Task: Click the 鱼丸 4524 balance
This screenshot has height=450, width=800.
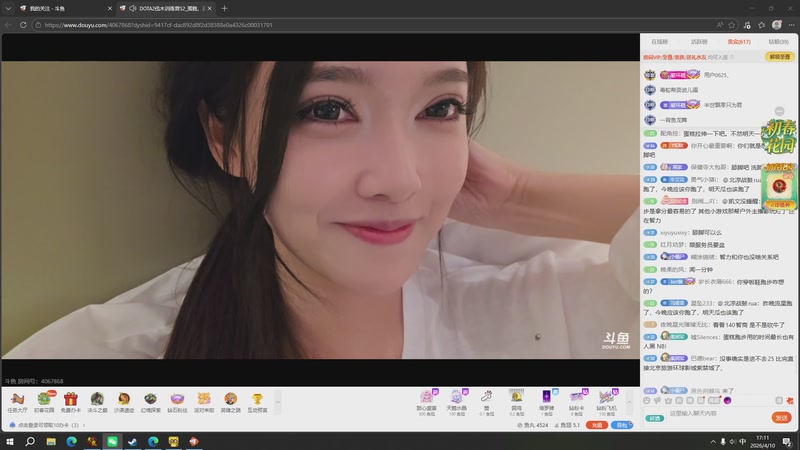Action: (533, 425)
